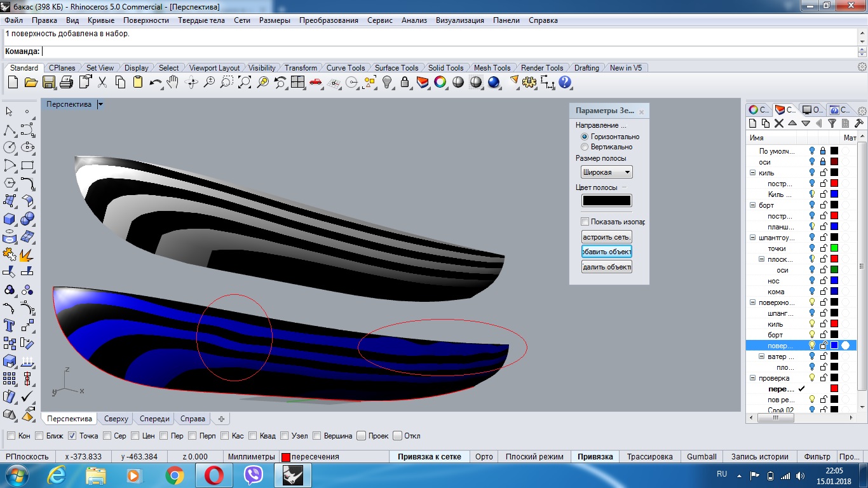868x488 pixels.
Task: Collapse the поверхно... layer group
Action: click(753, 302)
